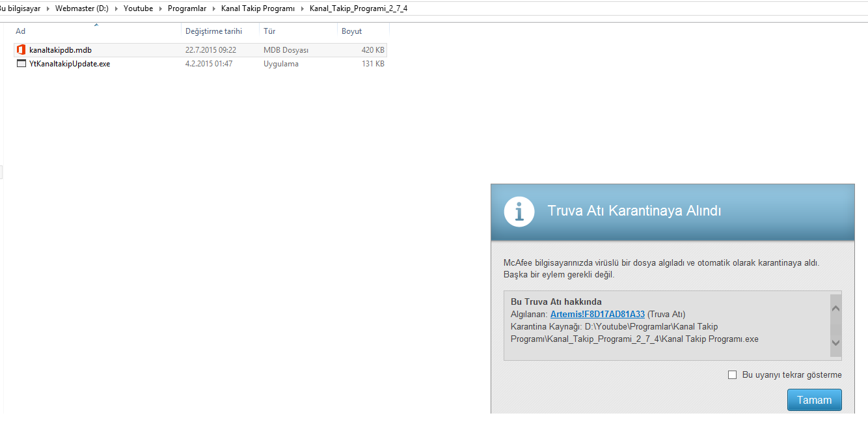Click the info icon in McAfee alert
The height and width of the screenshot is (422, 868).
click(519, 212)
